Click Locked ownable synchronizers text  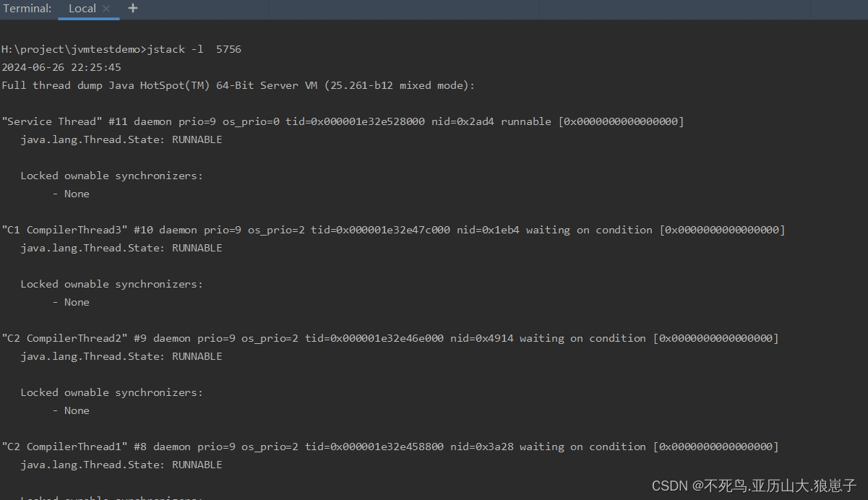pyautogui.click(x=112, y=176)
